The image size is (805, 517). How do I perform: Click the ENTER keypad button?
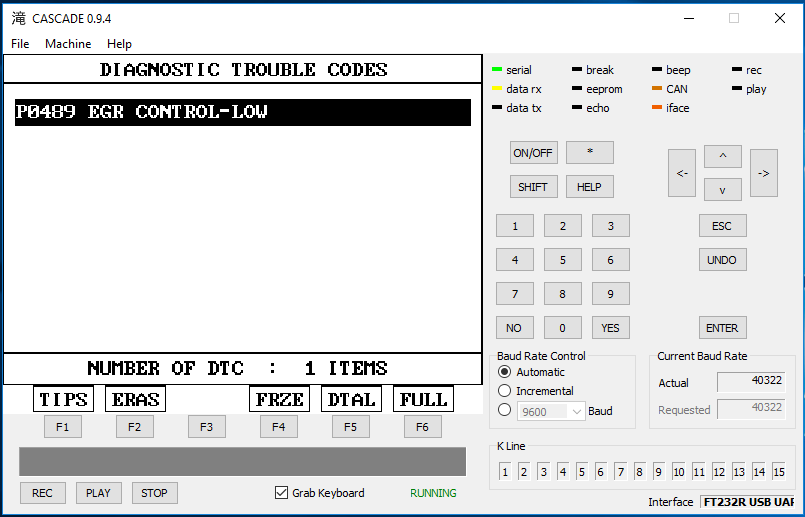722,328
